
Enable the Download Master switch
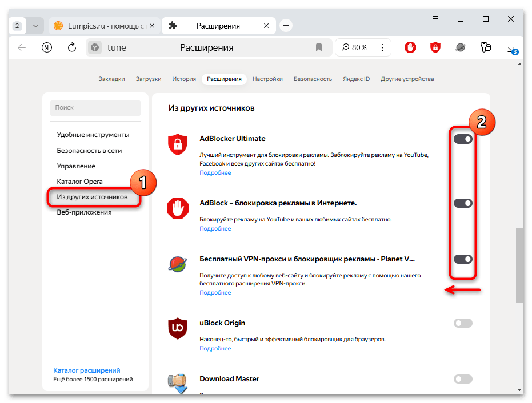tap(463, 379)
